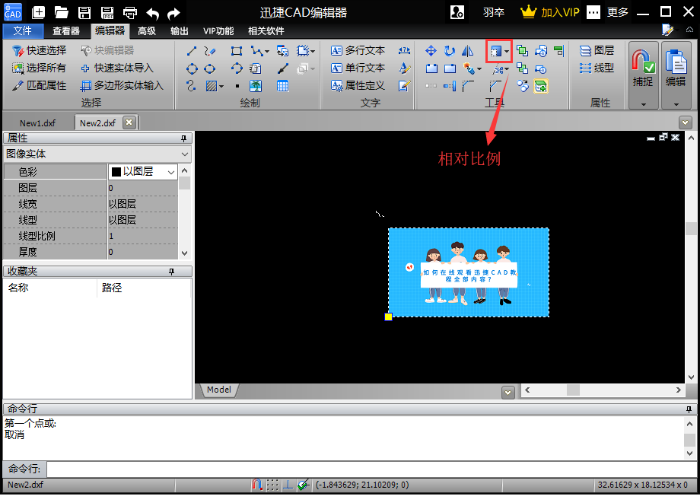Click the 匹配属性 match properties button
Viewport: 700px width, 495px height.
tap(39, 86)
